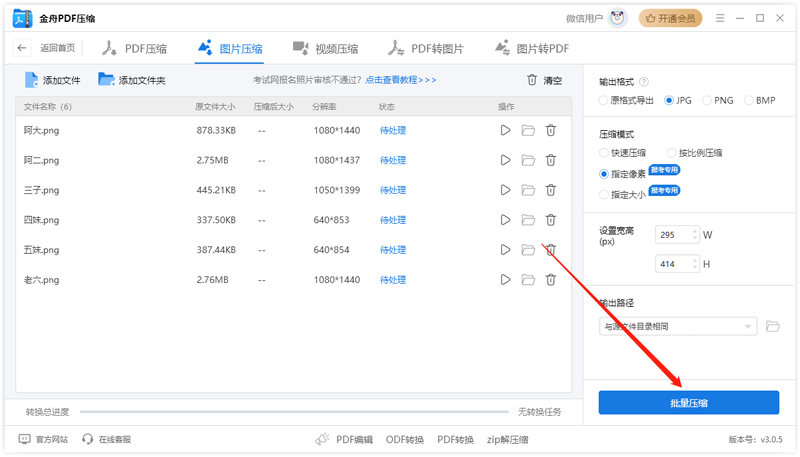
Task: Start compression for 四妹.png row
Action: coord(505,220)
